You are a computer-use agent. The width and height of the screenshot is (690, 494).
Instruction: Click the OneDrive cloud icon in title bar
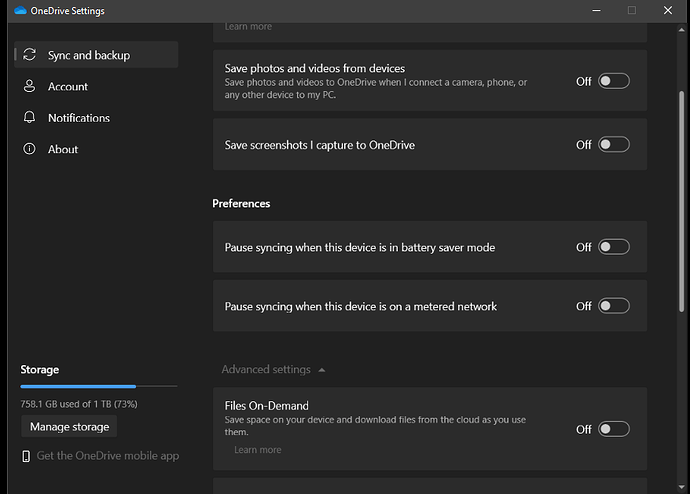tap(20, 11)
